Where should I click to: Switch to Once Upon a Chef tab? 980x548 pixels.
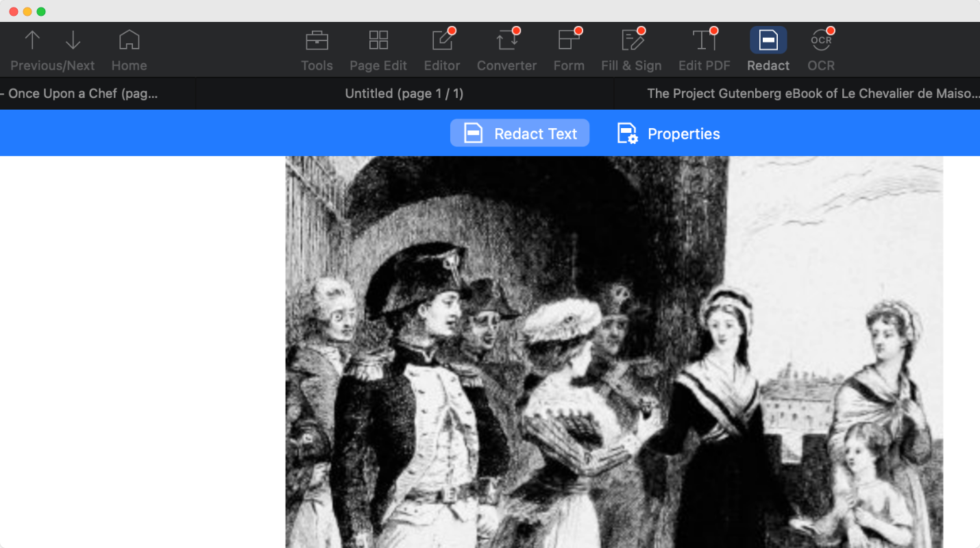98,93
